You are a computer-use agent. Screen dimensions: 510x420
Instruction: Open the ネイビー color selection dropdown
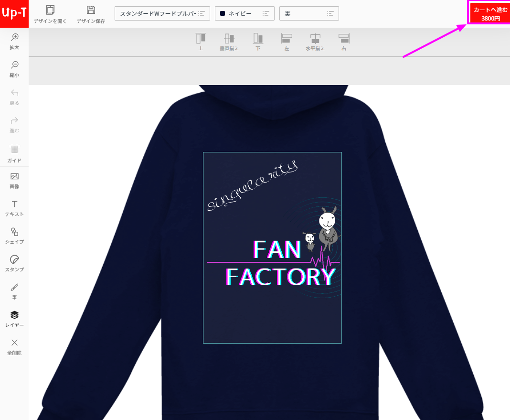(x=244, y=13)
